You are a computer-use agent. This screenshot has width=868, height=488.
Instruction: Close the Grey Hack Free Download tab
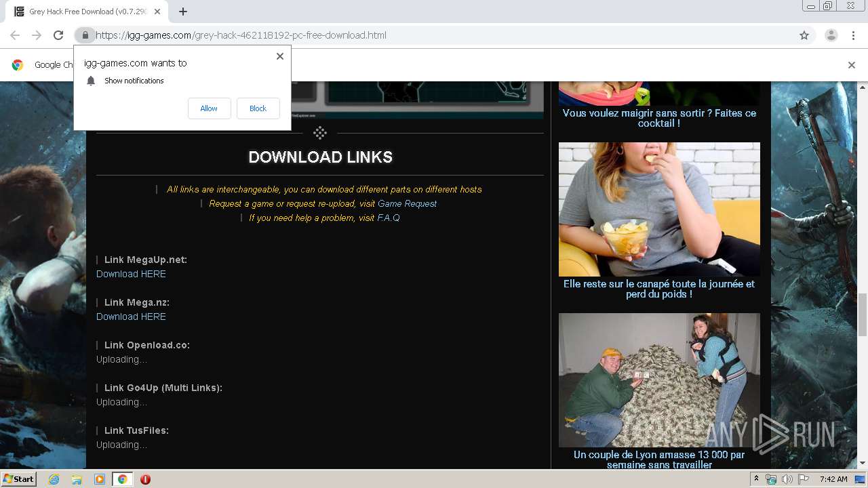click(x=157, y=12)
